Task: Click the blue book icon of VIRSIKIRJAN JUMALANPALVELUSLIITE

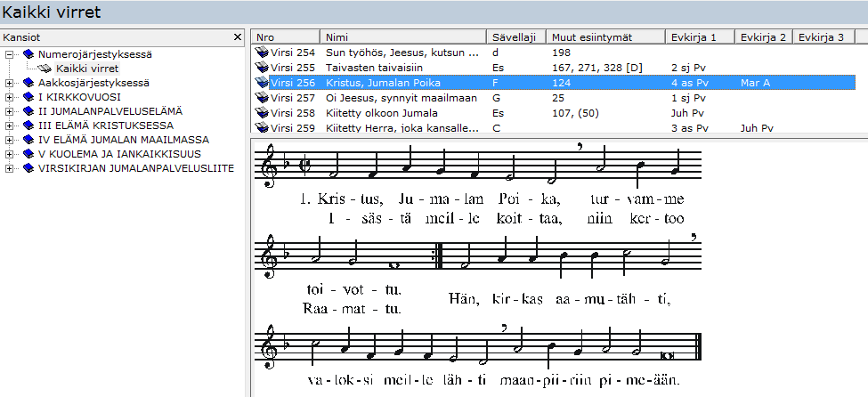Action: point(28,168)
